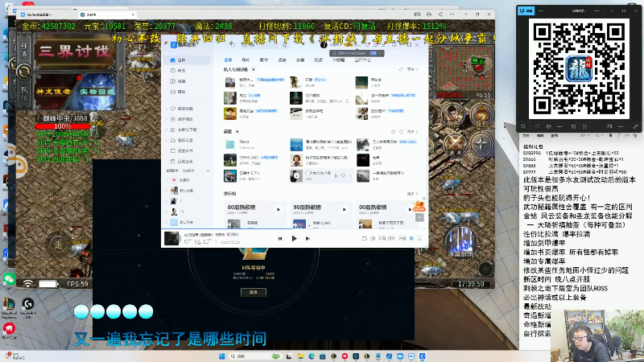Click the plus icon to create a playlist

pyautogui.click(x=208, y=171)
